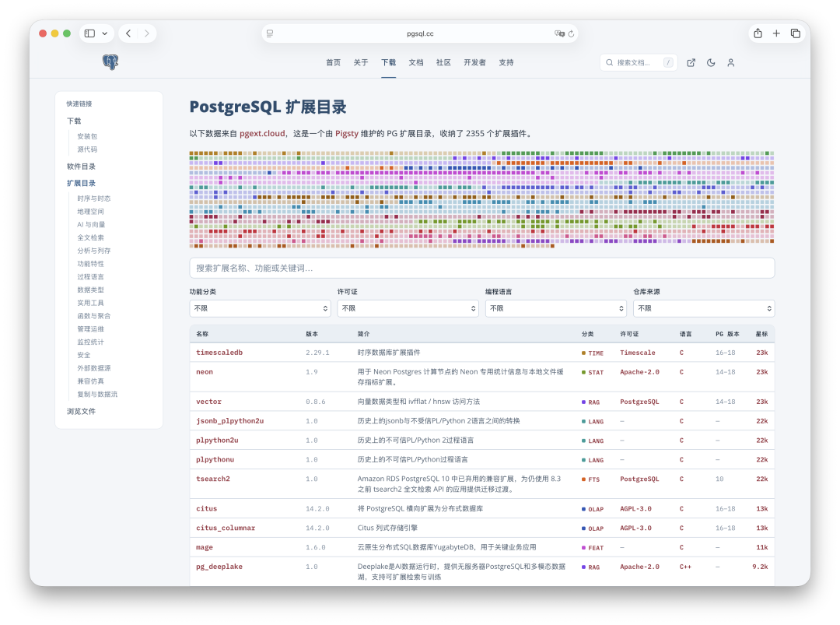Open the timescaledb extension link

pos(219,352)
